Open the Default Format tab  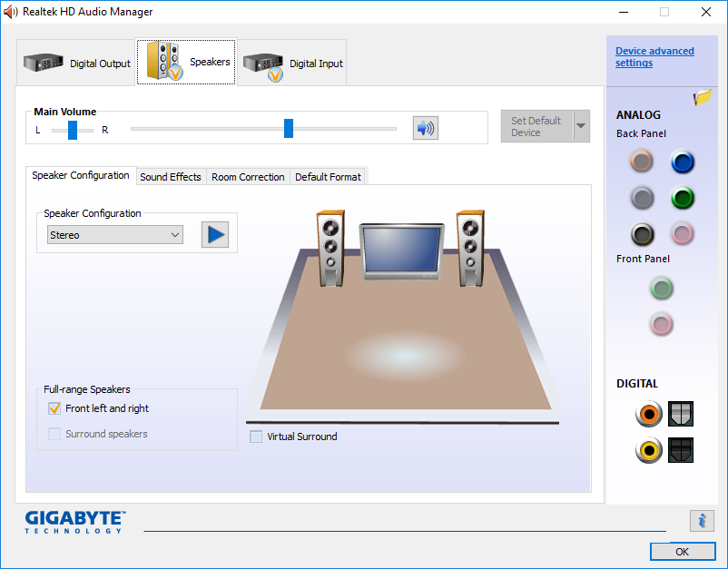click(x=328, y=177)
